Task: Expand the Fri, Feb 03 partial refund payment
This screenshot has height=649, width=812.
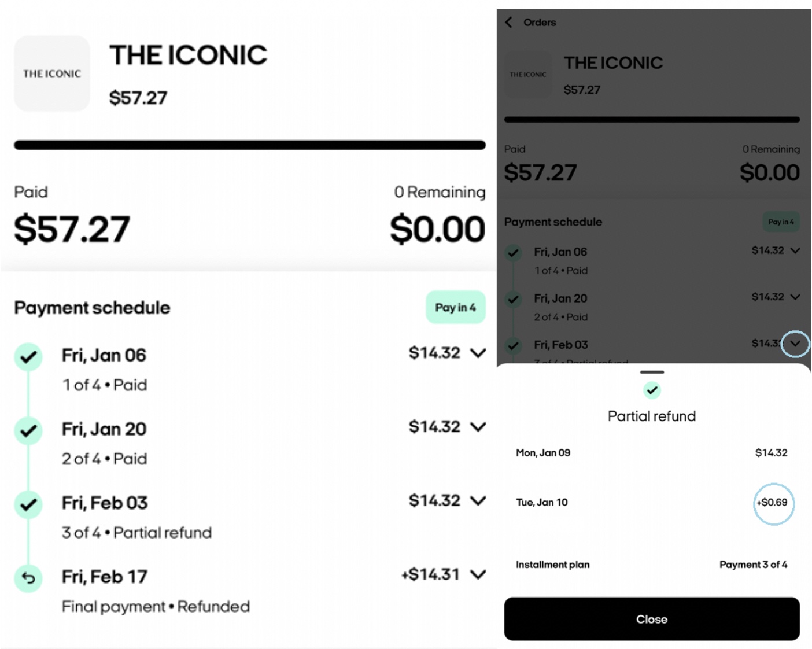Action: 478,501
